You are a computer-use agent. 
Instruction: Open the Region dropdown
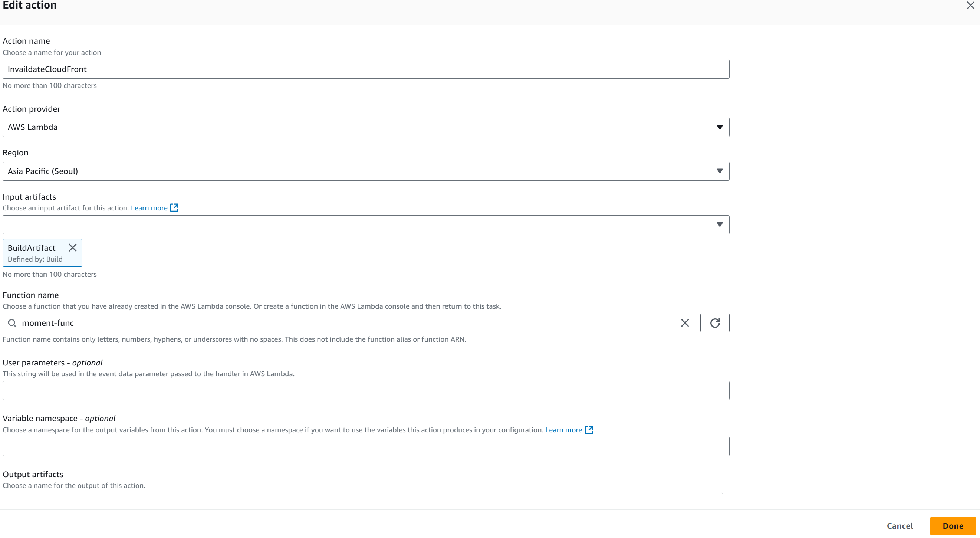click(x=366, y=171)
